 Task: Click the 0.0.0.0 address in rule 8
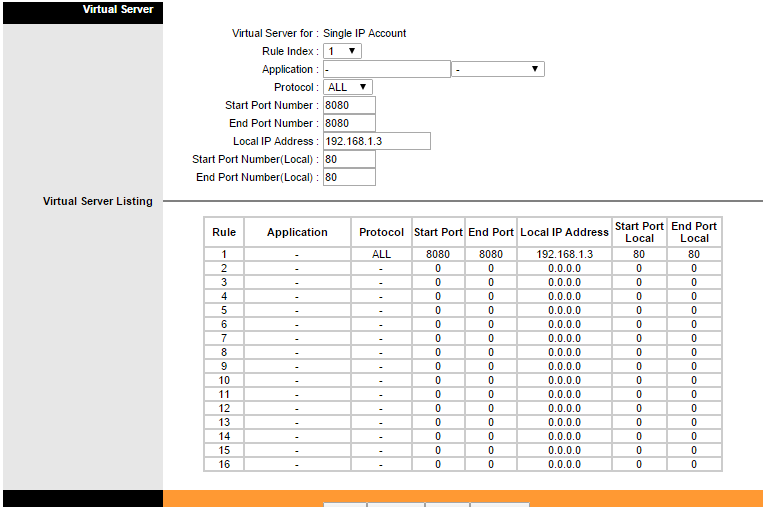[x=564, y=352]
